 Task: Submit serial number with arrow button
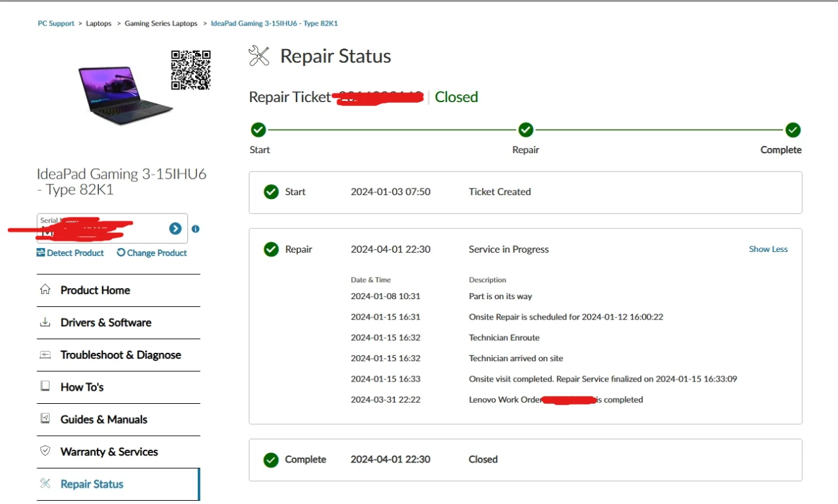(x=175, y=228)
